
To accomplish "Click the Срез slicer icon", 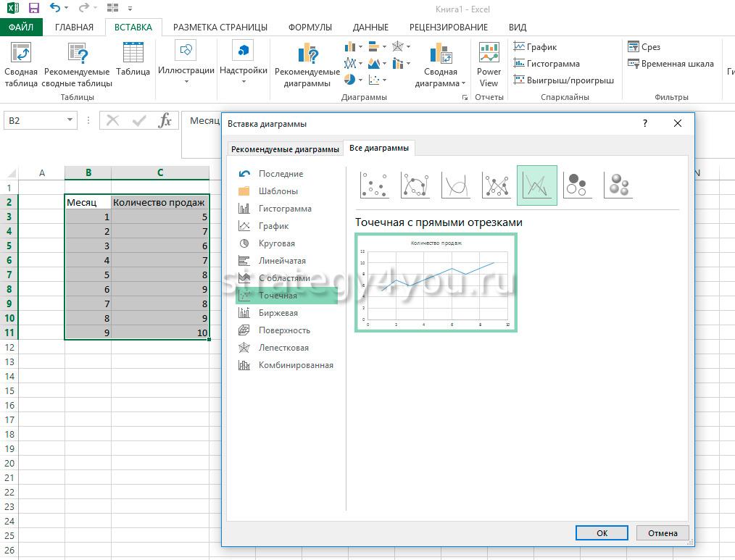I will point(634,47).
